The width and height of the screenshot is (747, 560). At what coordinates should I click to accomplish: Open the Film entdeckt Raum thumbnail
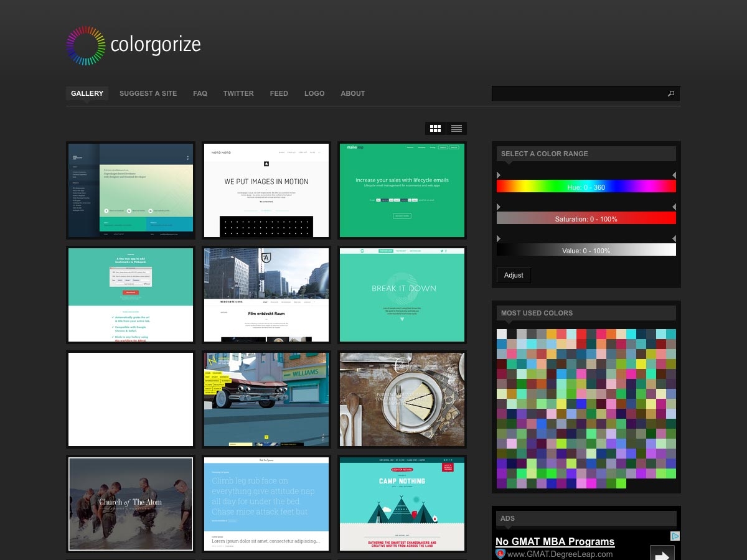(x=266, y=295)
